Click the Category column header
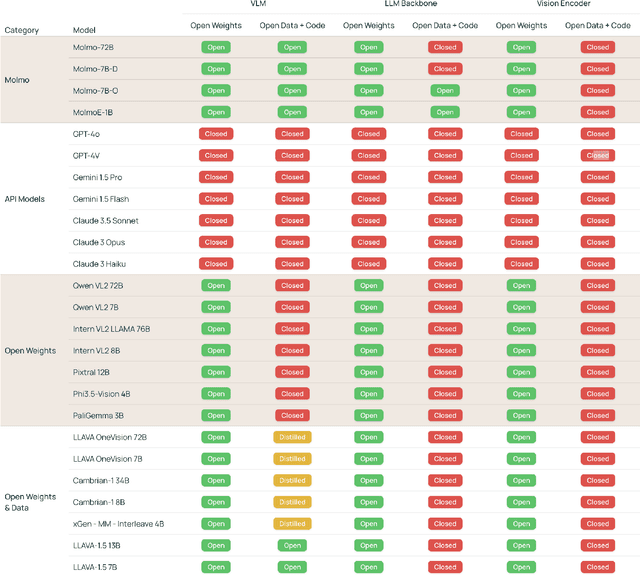 coord(22,30)
